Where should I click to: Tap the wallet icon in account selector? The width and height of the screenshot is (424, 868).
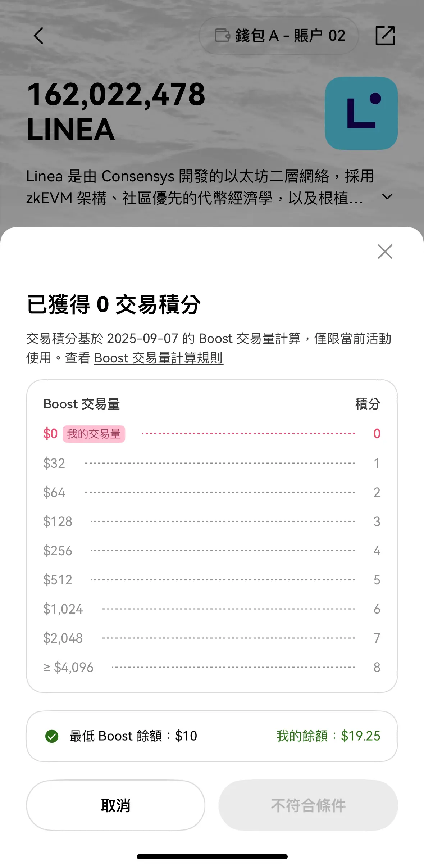222,36
